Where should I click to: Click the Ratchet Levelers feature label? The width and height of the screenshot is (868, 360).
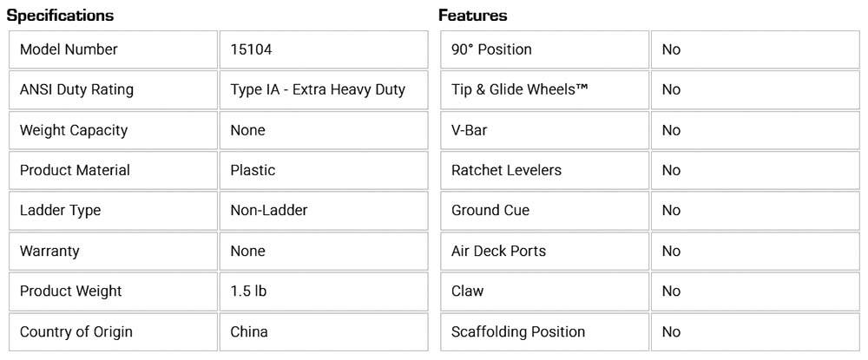tap(506, 170)
